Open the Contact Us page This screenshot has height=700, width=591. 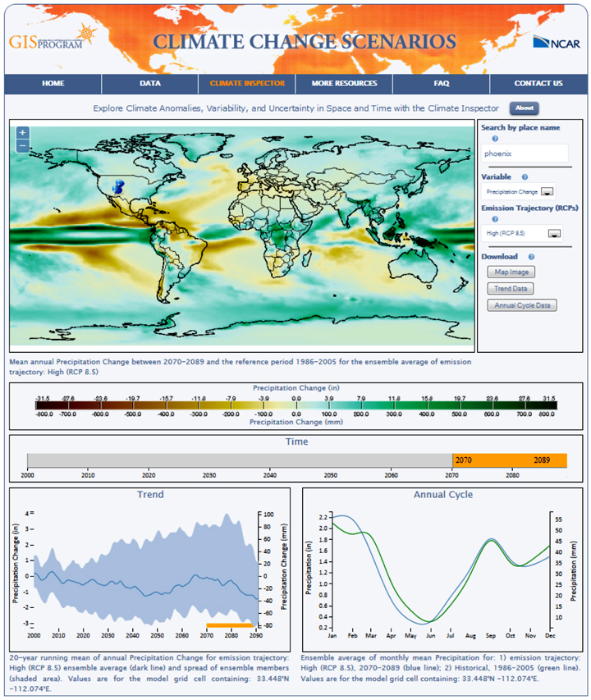coord(538,84)
